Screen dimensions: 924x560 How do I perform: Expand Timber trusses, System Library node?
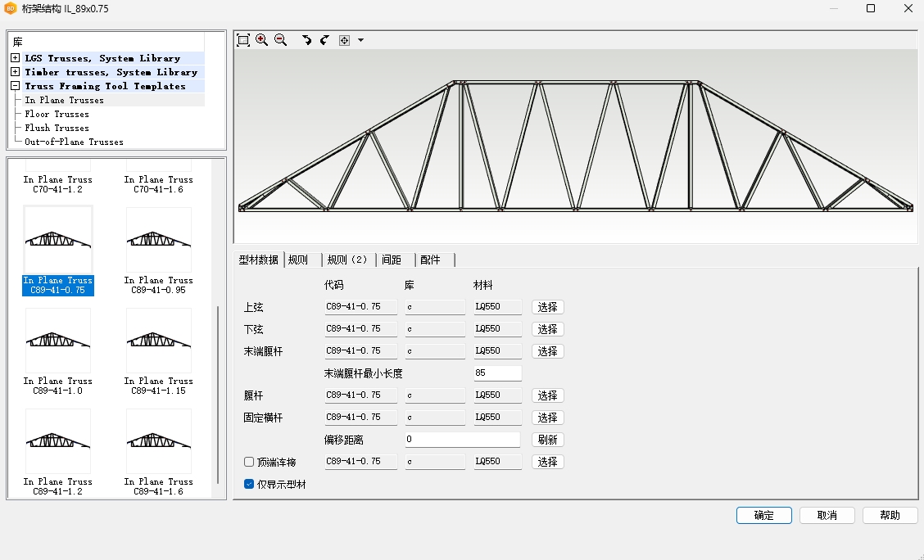(x=16, y=72)
